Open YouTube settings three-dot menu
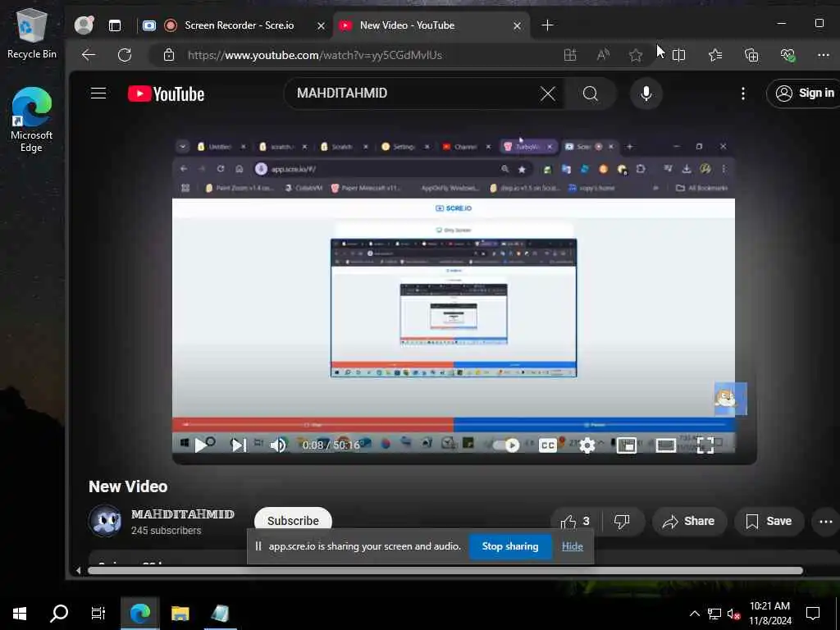This screenshot has height=630, width=840. click(x=742, y=94)
